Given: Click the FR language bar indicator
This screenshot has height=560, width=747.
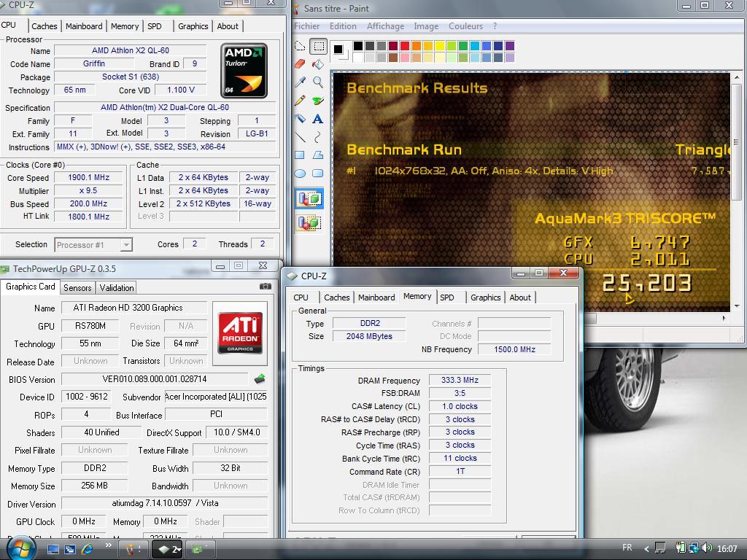Looking at the screenshot, I should point(627,548).
